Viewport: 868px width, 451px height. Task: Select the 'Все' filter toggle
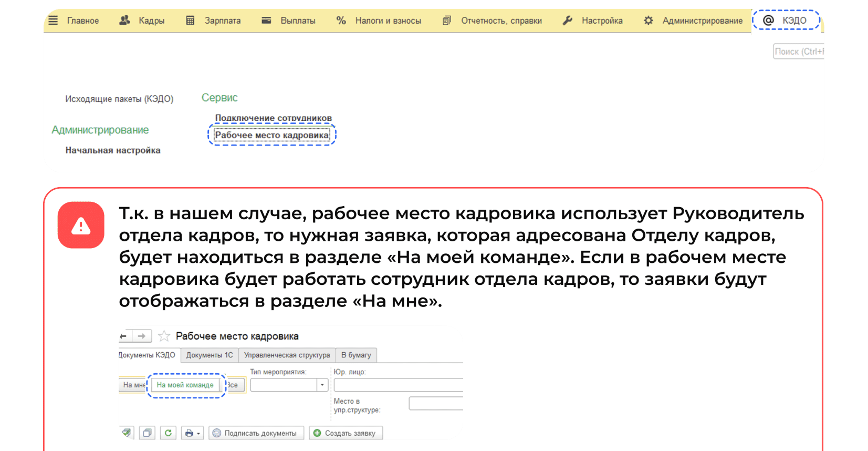[233, 385]
